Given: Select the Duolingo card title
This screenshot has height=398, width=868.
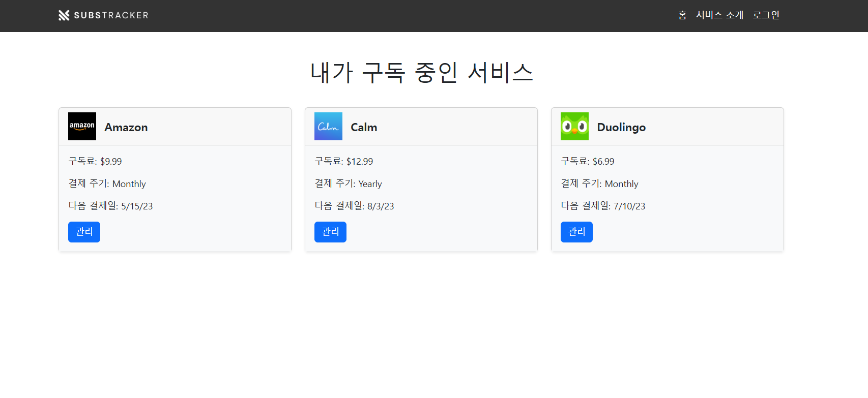Looking at the screenshot, I should [621, 128].
